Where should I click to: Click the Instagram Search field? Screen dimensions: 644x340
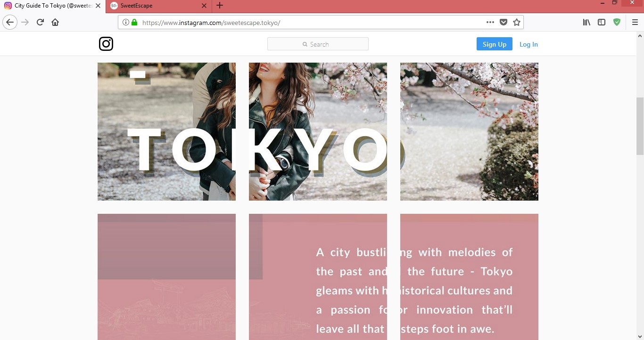[318, 44]
